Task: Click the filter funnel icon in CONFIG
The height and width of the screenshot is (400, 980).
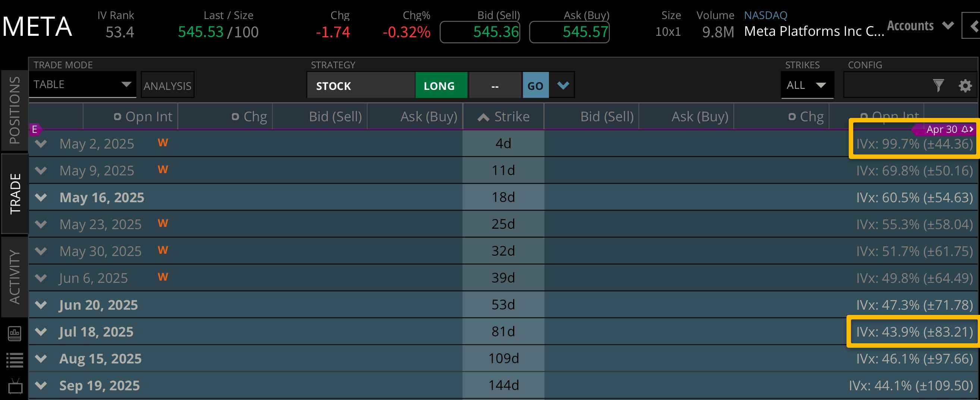Action: 938,85
